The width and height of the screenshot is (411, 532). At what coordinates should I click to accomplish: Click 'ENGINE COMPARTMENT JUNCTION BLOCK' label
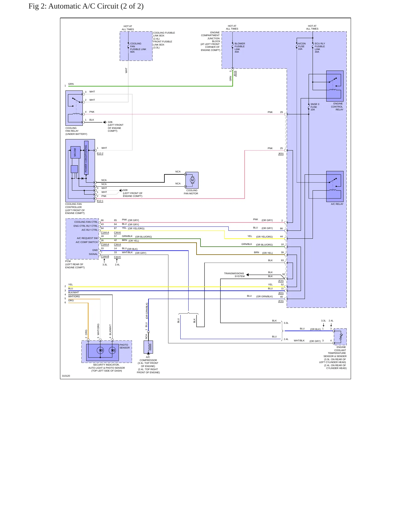click(210, 37)
